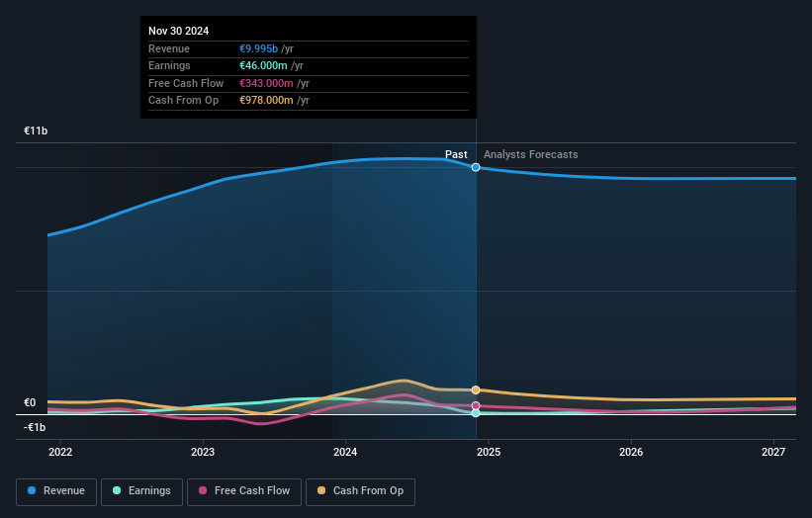The image size is (812, 518).
Task: Click the 2026 x-axis label
Action: [631, 452]
